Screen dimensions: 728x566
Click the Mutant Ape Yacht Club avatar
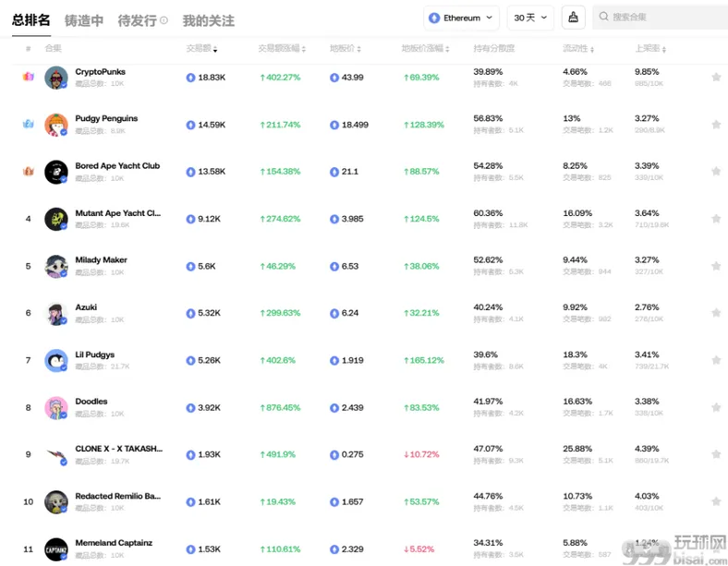(x=56, y=219)
